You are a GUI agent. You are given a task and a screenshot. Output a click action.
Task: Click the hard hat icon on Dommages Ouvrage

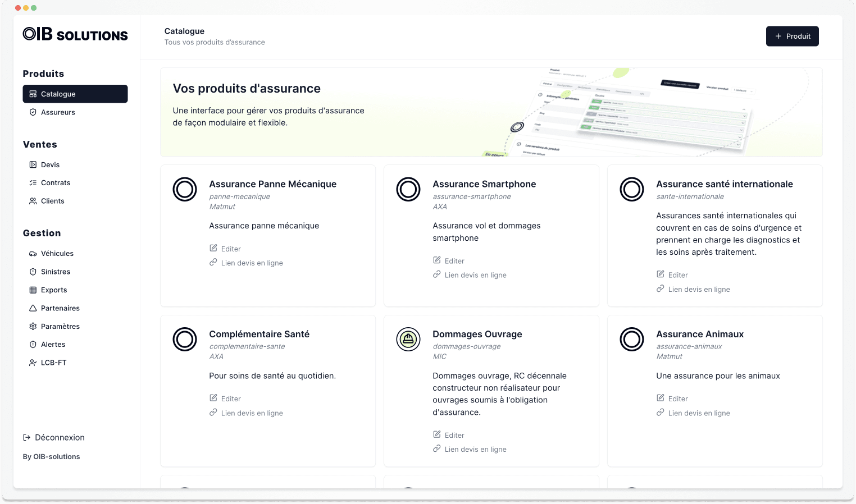[408, 340]
